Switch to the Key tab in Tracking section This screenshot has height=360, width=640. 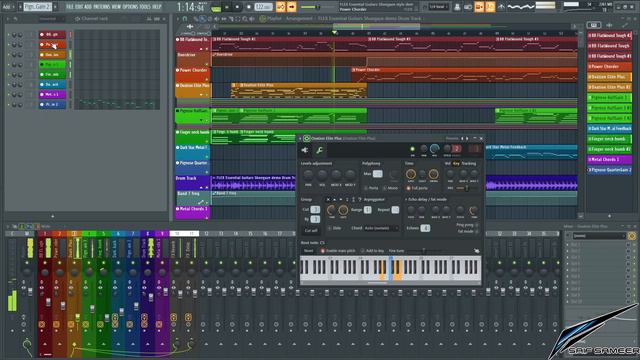456,163
